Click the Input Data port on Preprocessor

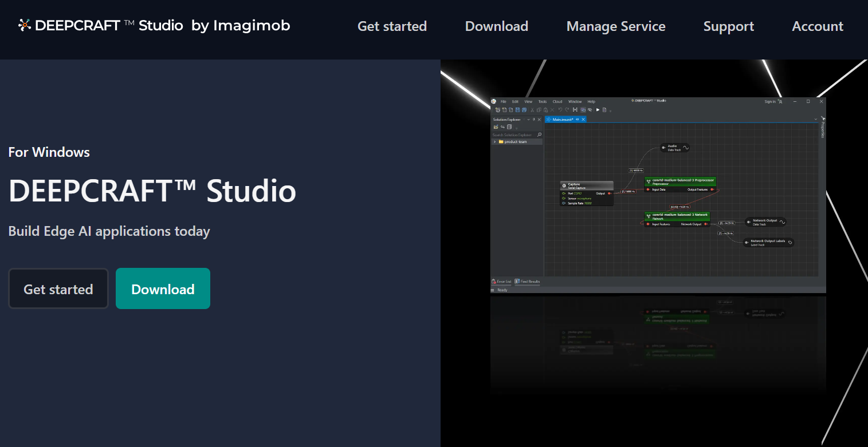coord(648,189)
